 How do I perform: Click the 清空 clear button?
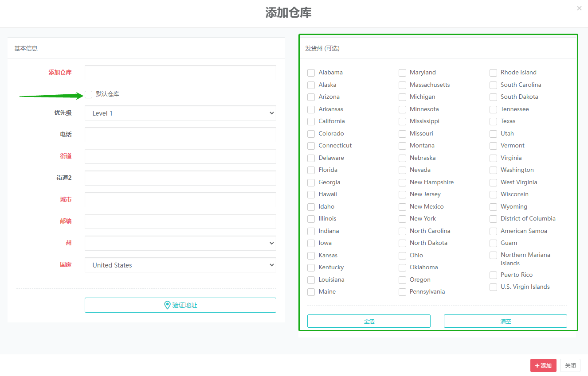coord(506,321)
